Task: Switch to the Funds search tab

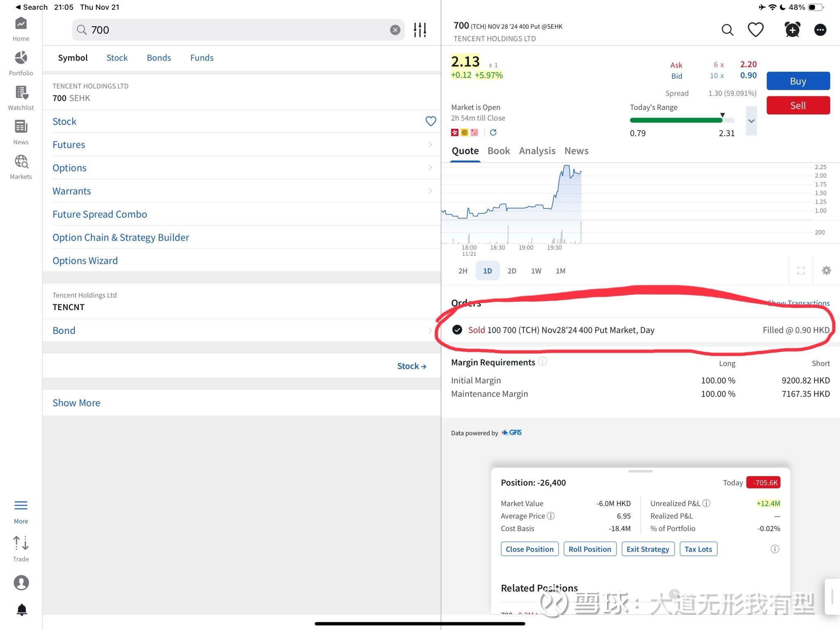Action: pyautogui.click(x=202, y=58)
